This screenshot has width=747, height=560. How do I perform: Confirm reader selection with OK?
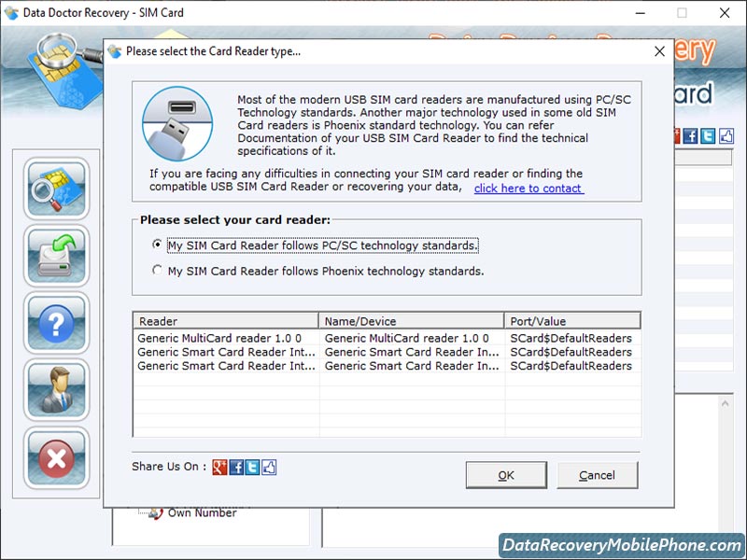506,475
